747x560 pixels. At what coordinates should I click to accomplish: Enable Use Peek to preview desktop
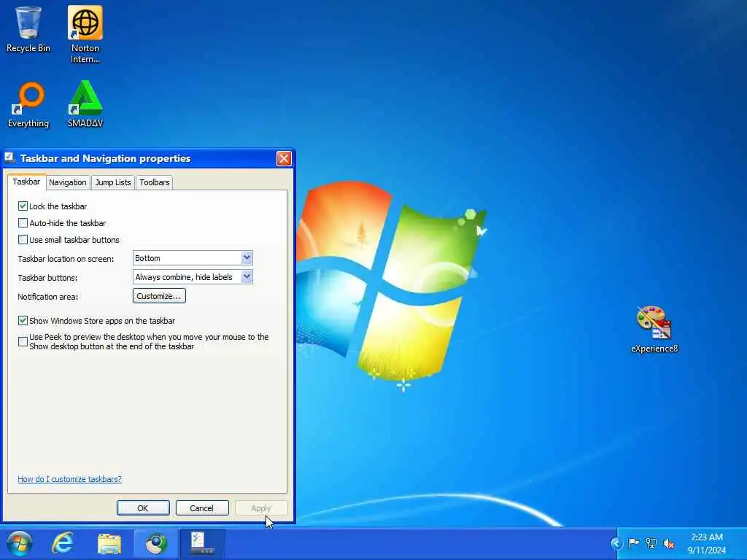23,341
